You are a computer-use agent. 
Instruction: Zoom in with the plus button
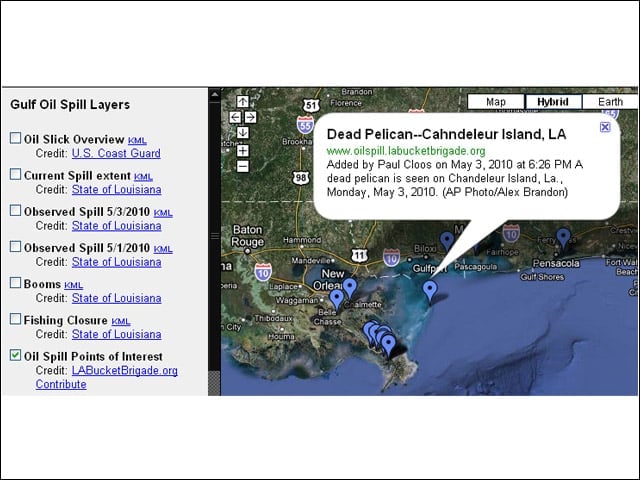tap(243, 151)
